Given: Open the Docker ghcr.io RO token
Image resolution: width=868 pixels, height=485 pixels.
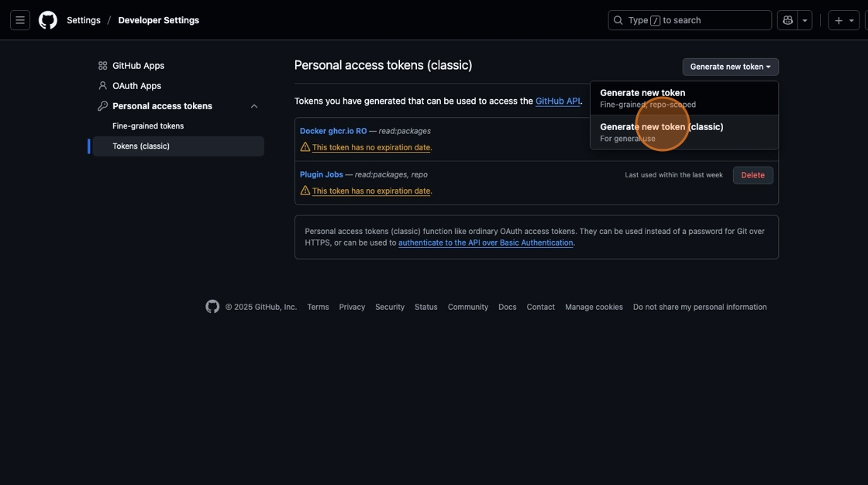Looking at the screenshot, I should tap(333, 131).
